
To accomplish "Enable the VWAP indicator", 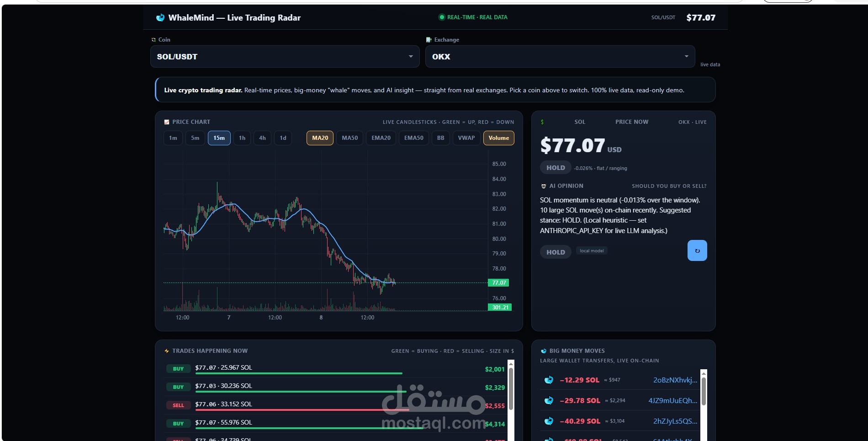I will point(466,138).
